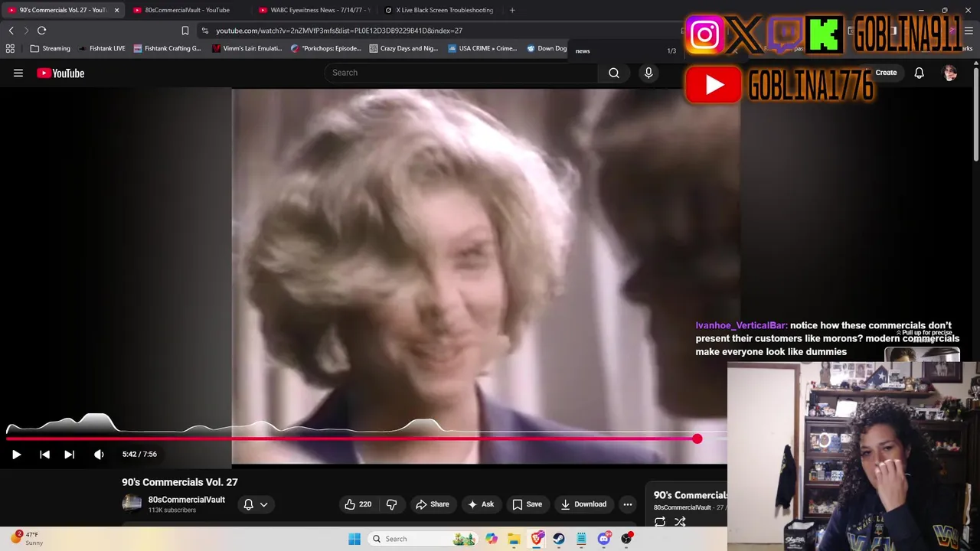Play the paused video
Screen dimensions: 980x551
coord(16,455)
